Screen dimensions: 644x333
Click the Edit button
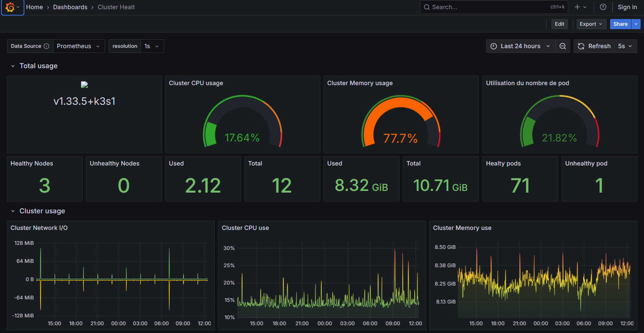560,24
